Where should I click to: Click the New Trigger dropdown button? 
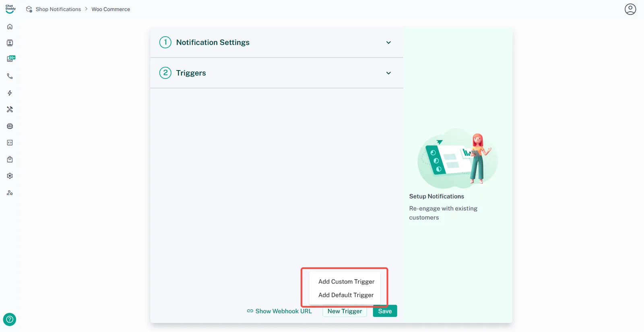(345, 311)
